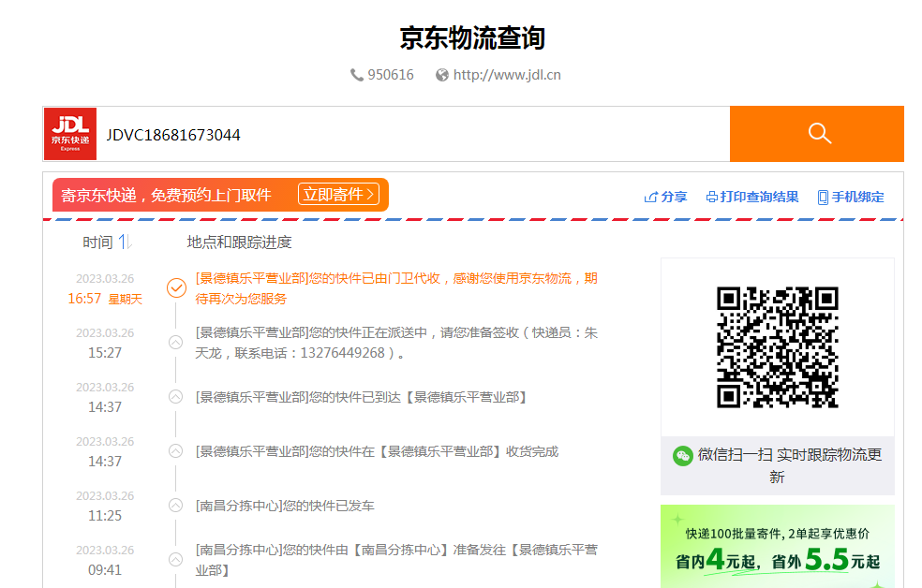Click the timeline circle icon at 09:41
This screenshot has width=922, height=588.
tap(176, 560)
